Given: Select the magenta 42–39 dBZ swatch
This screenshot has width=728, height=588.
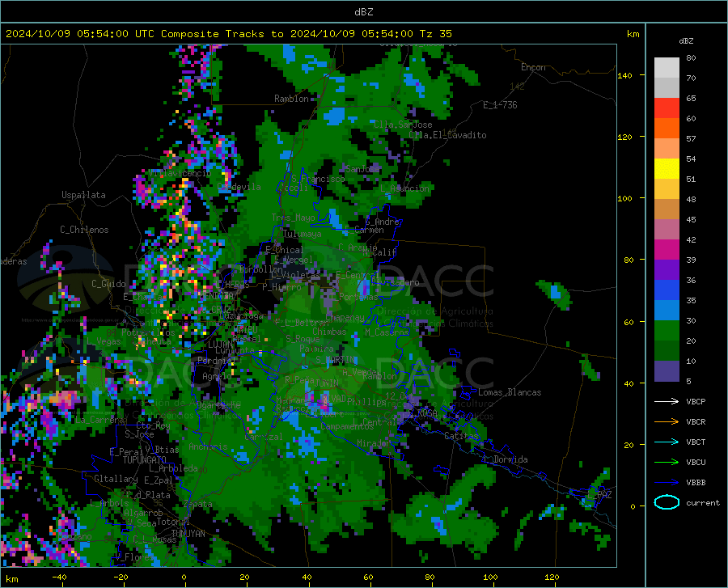Looking at the screenshot, I should click(x=667, y=250).
